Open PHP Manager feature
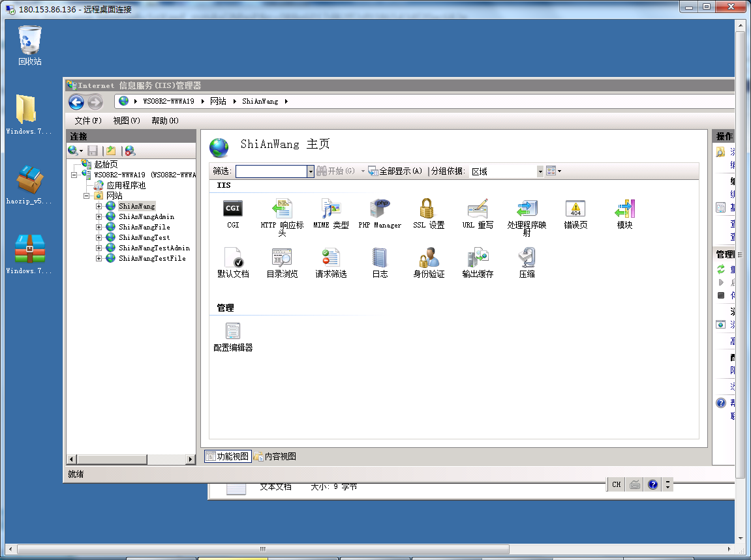The image size is (751, 560). coord(380,213)
